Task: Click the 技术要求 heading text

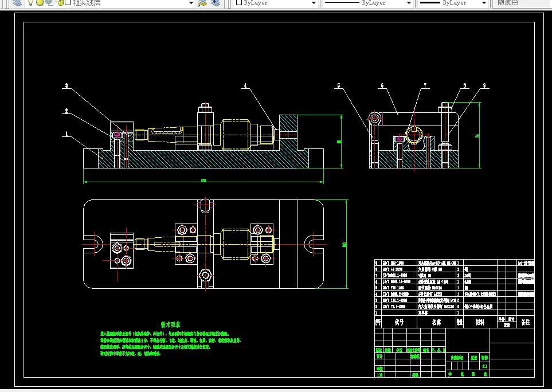Action: (170, 324)
